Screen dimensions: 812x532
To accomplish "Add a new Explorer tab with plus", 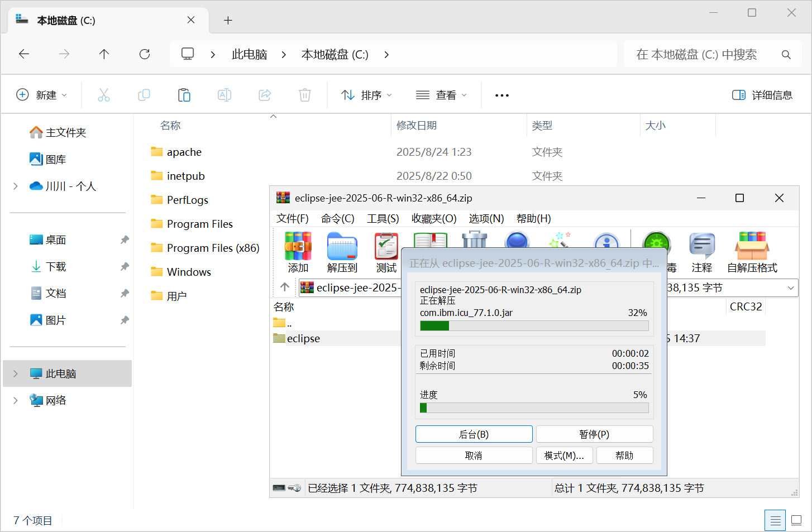I will coord(228,21).
